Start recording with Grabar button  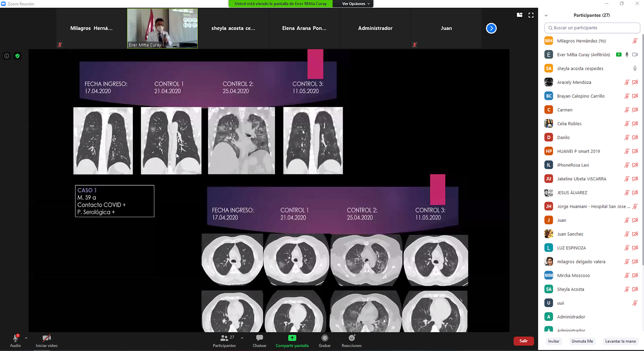coord(325,340)
